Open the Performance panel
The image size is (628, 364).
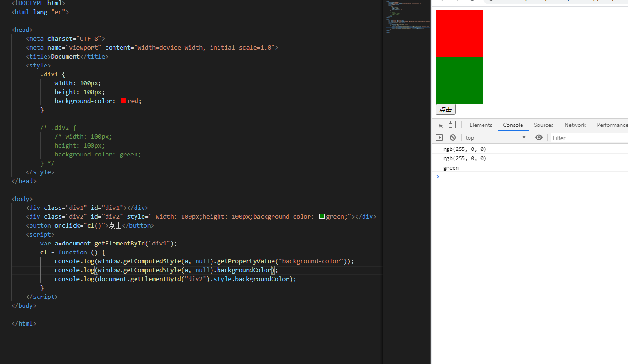(612, 125)
